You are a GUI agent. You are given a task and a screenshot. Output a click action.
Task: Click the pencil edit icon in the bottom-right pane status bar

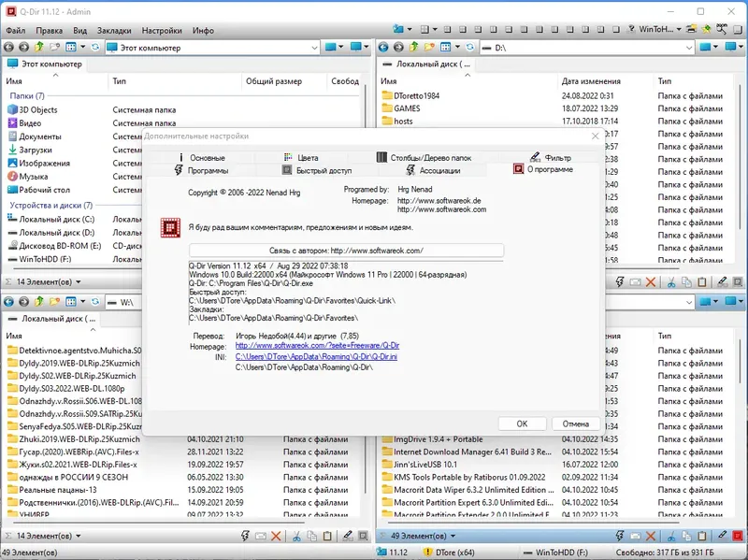pos(722,536)
